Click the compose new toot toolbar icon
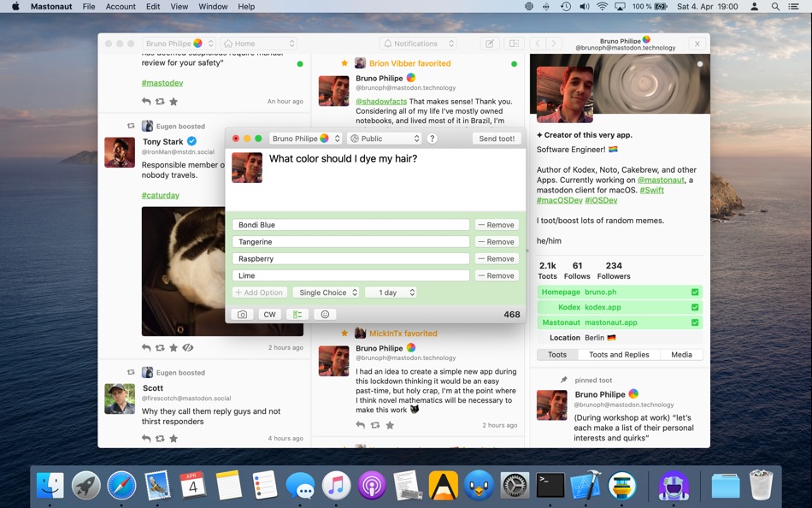 (490, 44)
